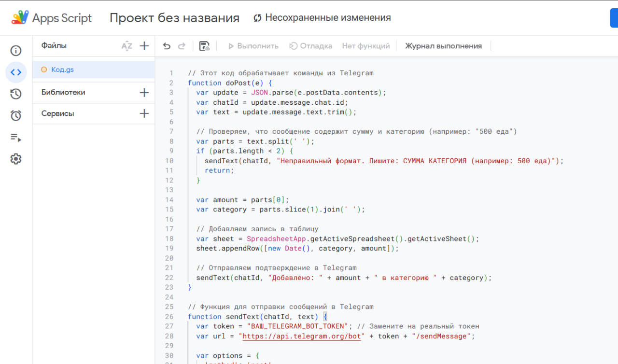Click line number 26 in the gutter
Screen dimensions: 618x364
point(169,317)
